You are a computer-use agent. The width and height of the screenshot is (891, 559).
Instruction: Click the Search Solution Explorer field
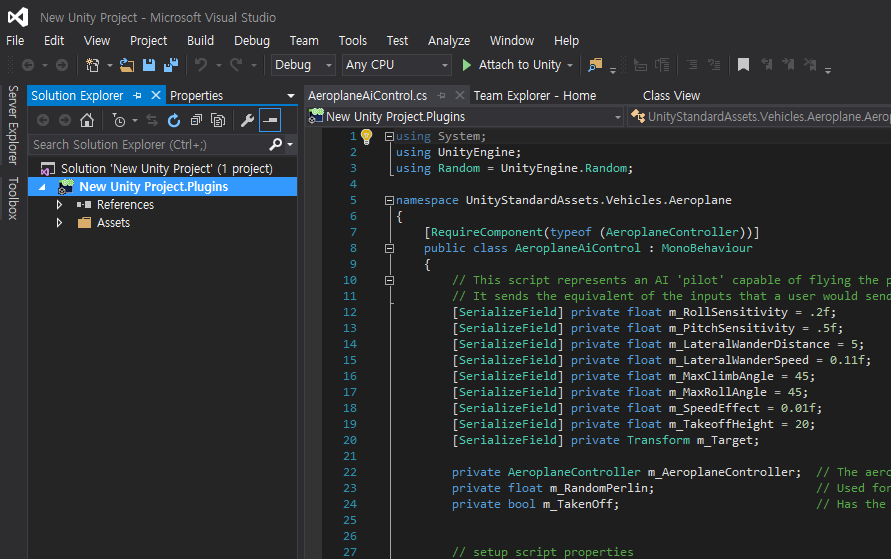(x=149, y=145)
